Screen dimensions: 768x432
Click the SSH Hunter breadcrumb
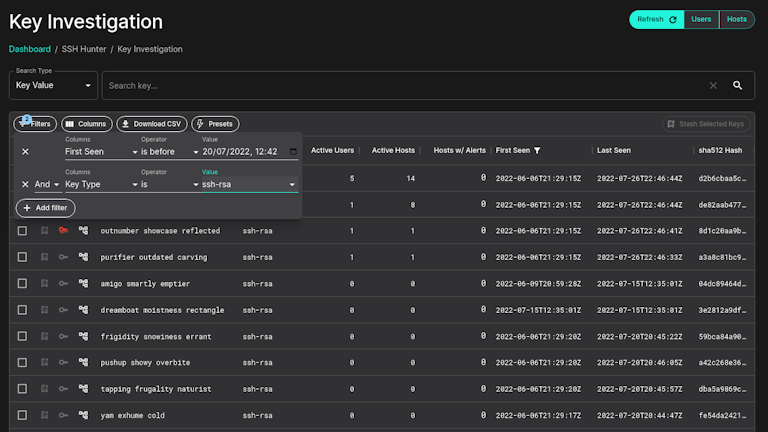(x=84, y=49)
